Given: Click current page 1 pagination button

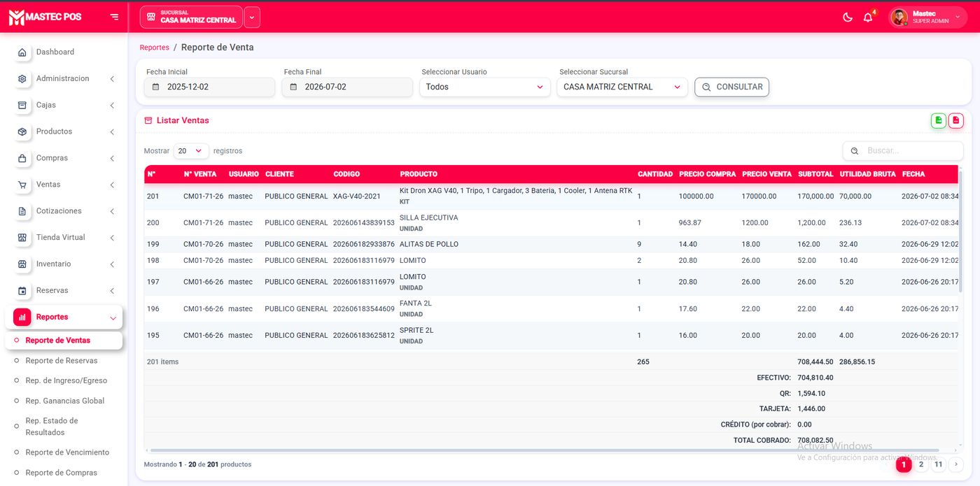Looking at the screenshot, I should (x=904, y=465).
